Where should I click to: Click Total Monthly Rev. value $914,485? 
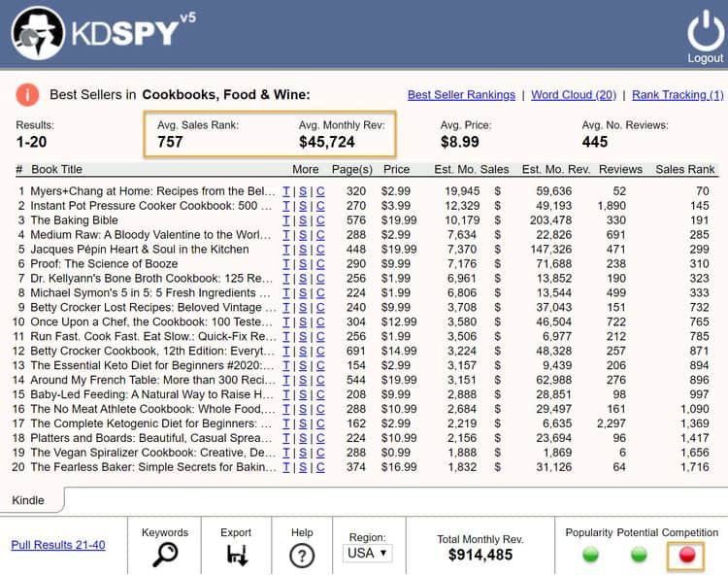pyautogui.click(x=480, y=555)
